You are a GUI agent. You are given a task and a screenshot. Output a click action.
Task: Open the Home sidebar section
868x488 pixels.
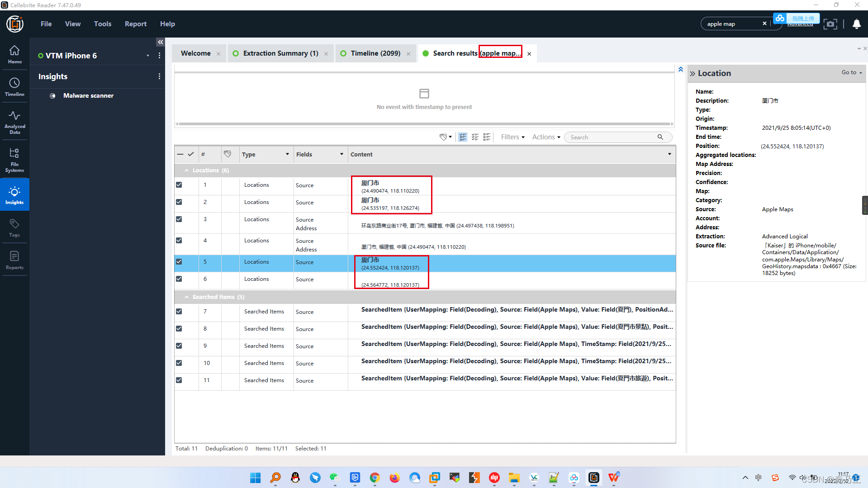14,54
